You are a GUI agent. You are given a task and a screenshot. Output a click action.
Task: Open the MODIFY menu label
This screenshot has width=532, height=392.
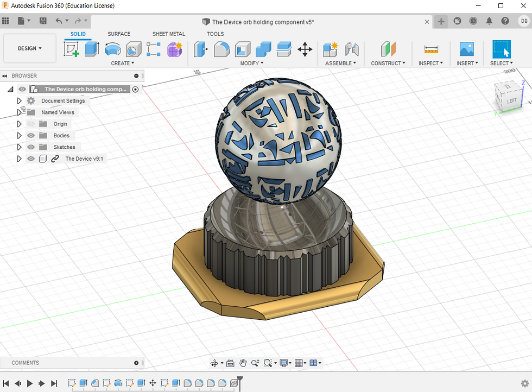coord(251,64)
